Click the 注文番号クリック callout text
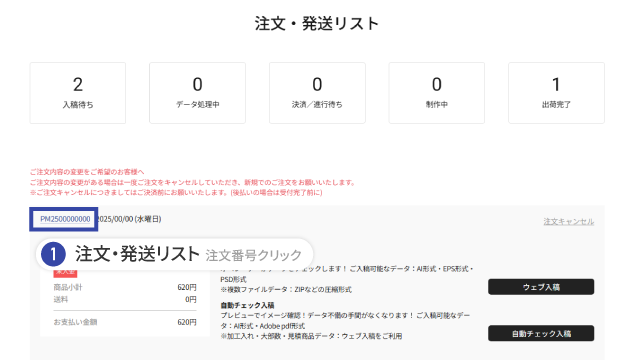This screenshot has width=635, height=360. [254, 256]
